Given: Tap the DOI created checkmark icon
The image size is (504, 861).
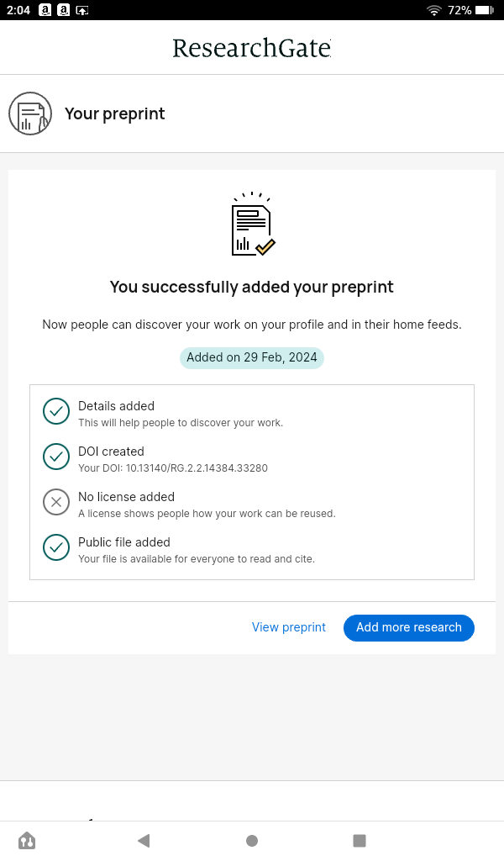Looking at the screenshot, I should [56, 457].
